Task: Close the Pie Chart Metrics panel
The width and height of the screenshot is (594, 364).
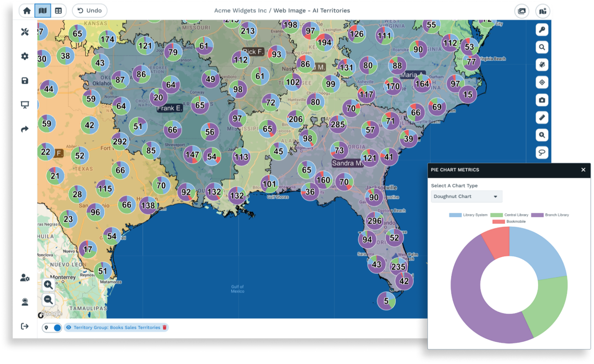Action: [x=583, y=170]
